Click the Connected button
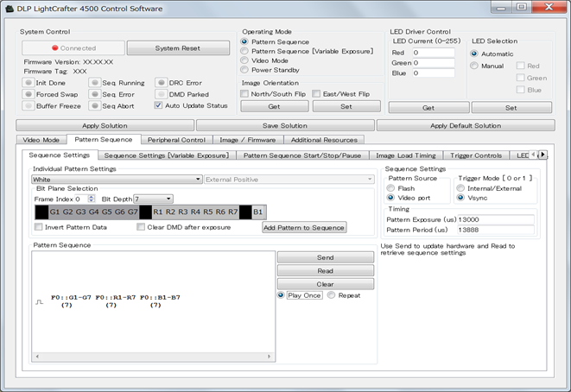 73,48
